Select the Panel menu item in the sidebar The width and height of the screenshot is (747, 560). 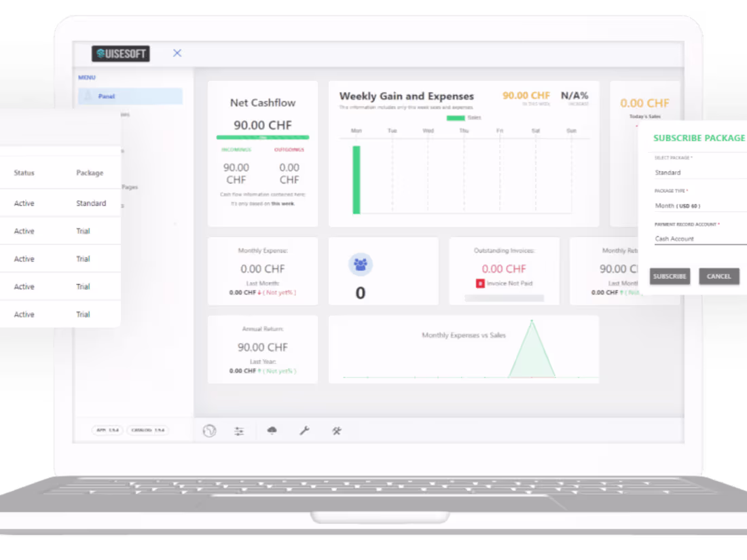pyautogui.click(x=107, y=96)
